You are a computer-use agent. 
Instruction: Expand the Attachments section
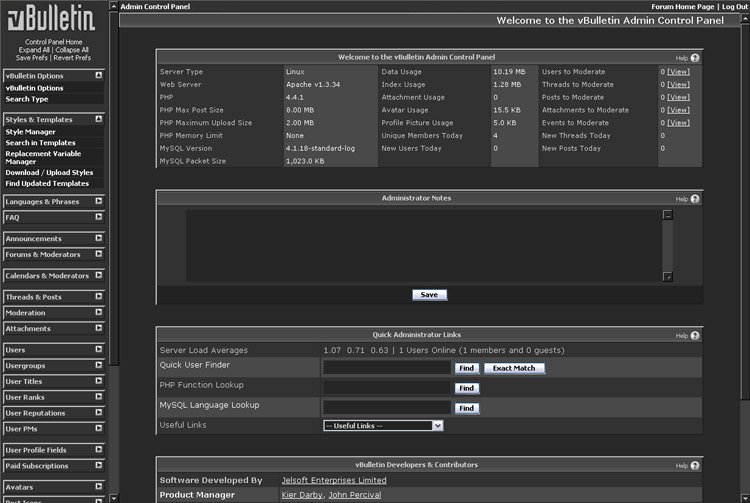pyautogui.click(x=99, y=328)
